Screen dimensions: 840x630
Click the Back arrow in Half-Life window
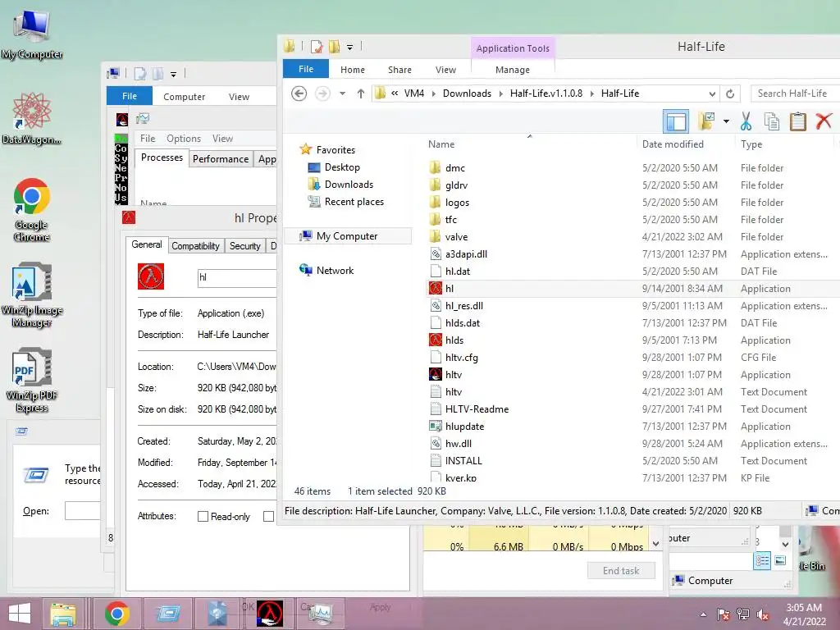click(299, 94)
